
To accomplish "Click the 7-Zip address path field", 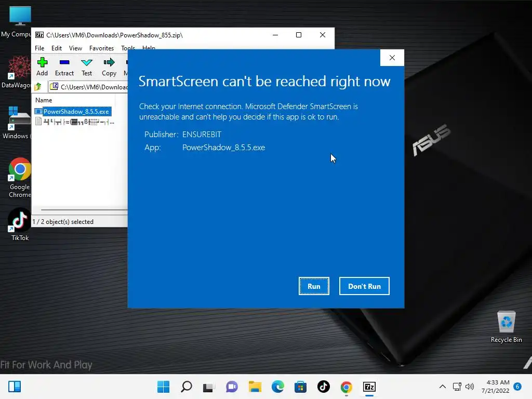I will click(x=89, y=87).
